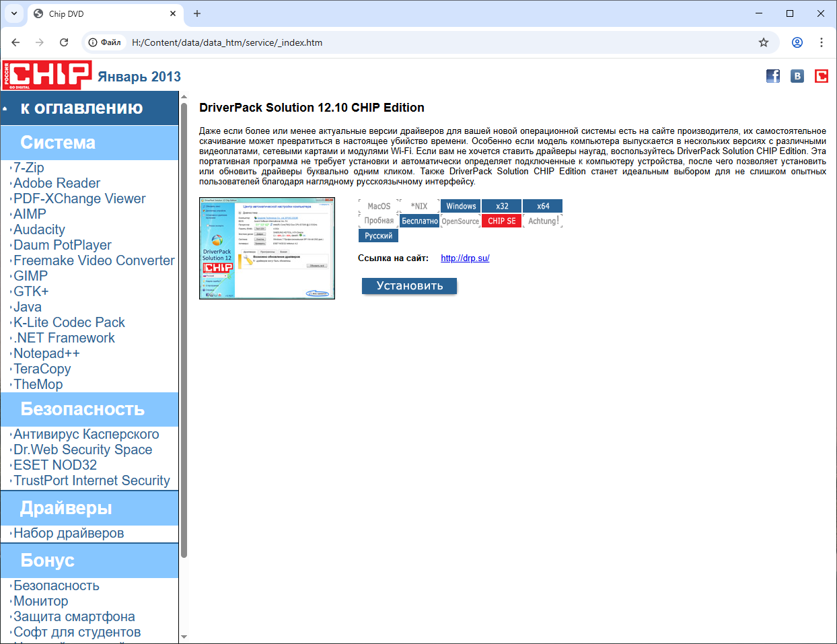Click the Пробная license tag
This screenshot has width=837, height=644.
(379, 221)
